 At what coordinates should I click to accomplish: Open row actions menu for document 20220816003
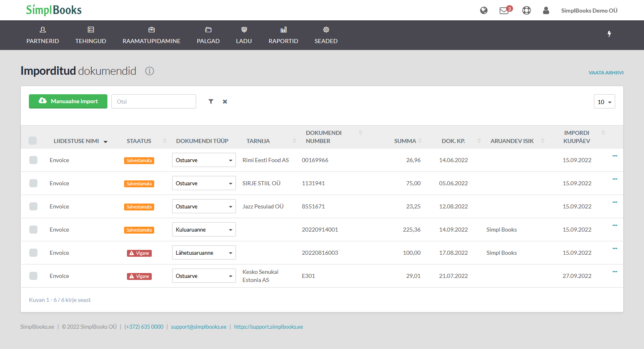pos(615,248)
